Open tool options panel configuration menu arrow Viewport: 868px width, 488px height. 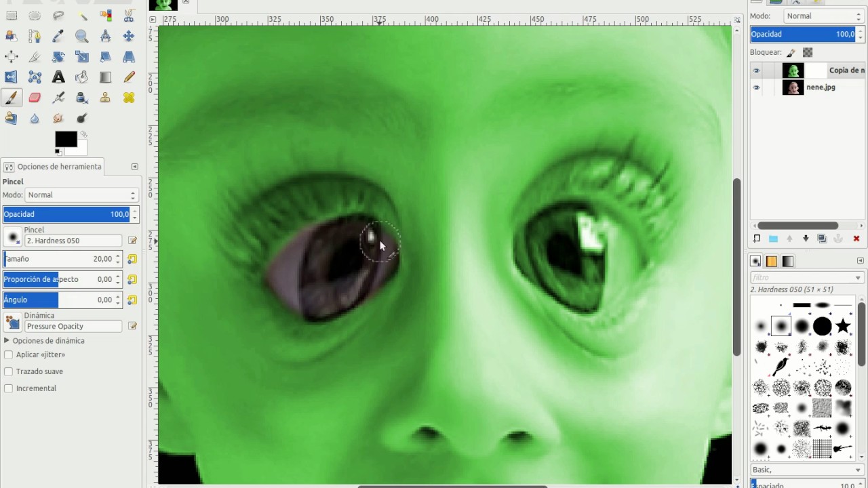(134, 167)
